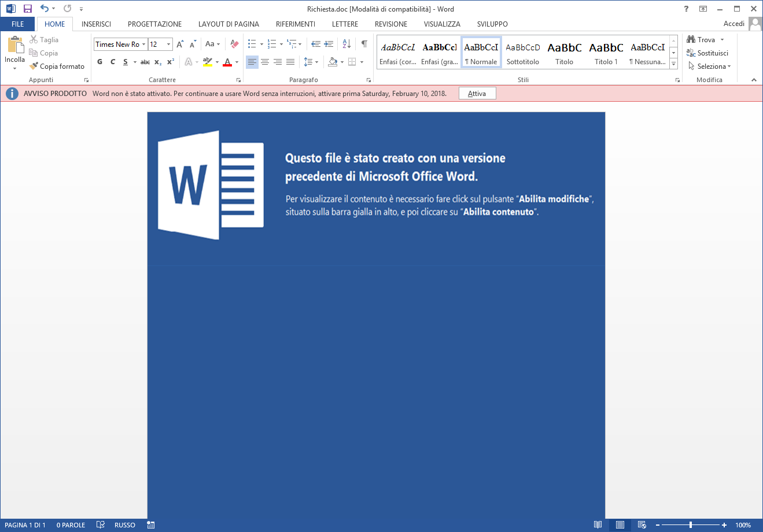Undo the last action
Image resolution: width=763 pixels, height=532 pixels.
coord(45,9)
